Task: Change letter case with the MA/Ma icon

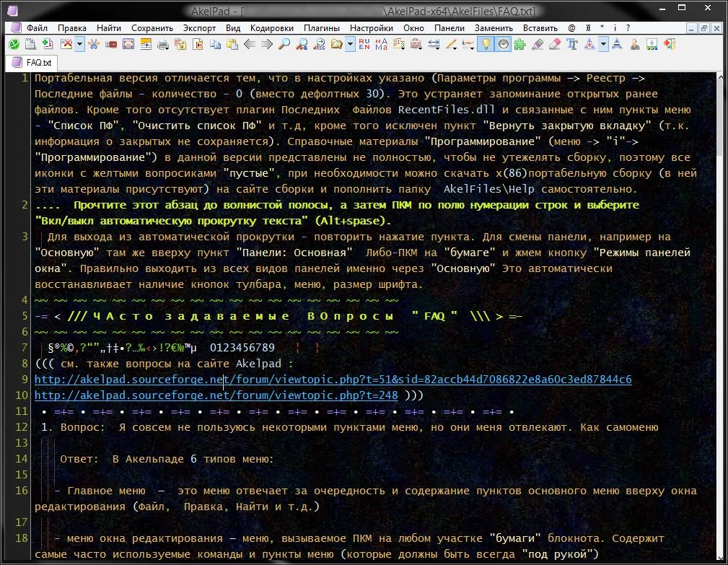Action: click(381, 44)
